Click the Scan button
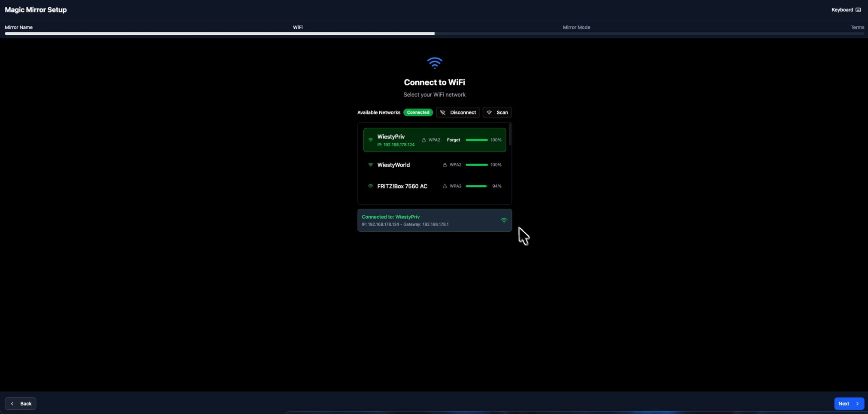This screenshot has height=414, width=868. (x=497, y=112)
